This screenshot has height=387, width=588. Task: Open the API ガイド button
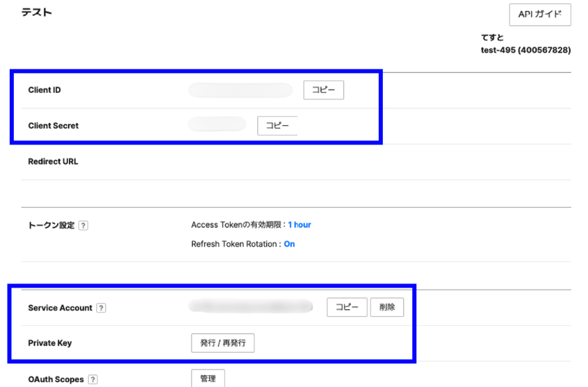click(x=539, y=15)
